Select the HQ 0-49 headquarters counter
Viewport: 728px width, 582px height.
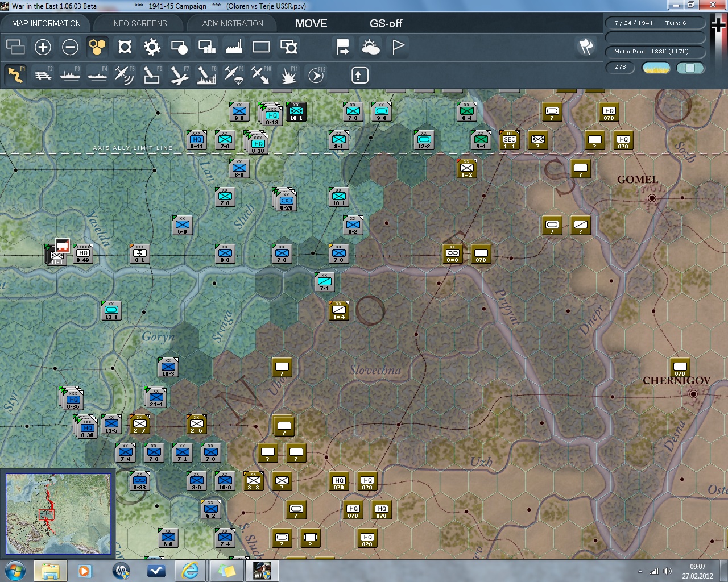tap(83, 253)
